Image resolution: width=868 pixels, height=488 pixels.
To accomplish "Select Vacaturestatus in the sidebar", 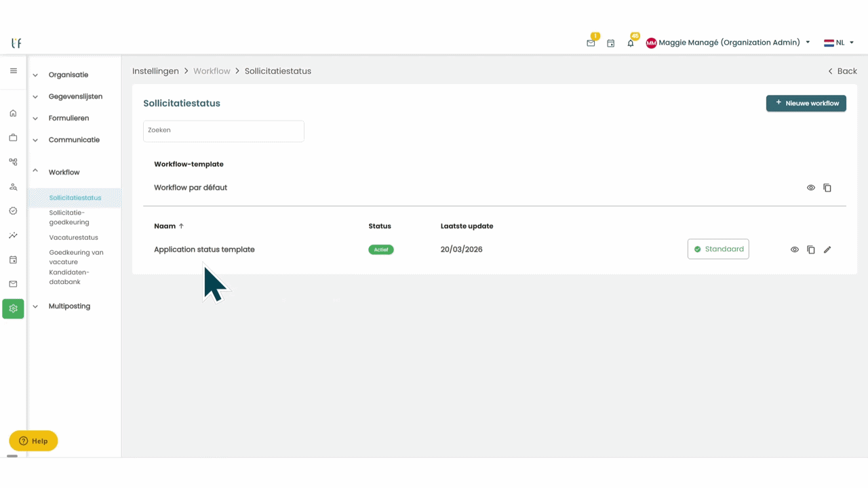I will tap(73, 238).
